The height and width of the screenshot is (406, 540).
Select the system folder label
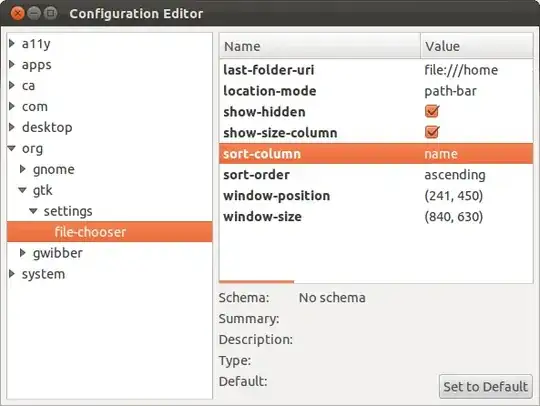(x=43, y=274)
